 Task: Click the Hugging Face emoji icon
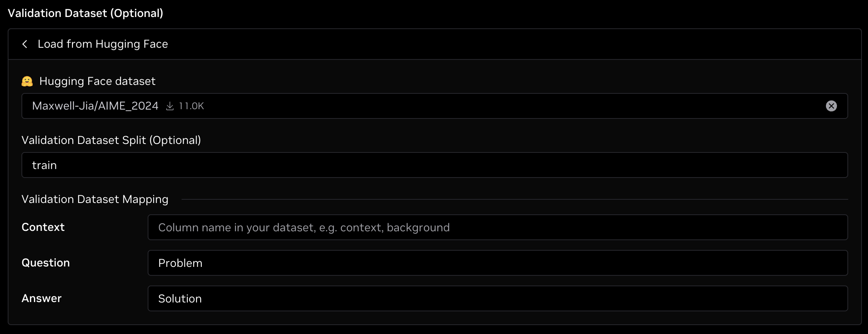[27, 81]
